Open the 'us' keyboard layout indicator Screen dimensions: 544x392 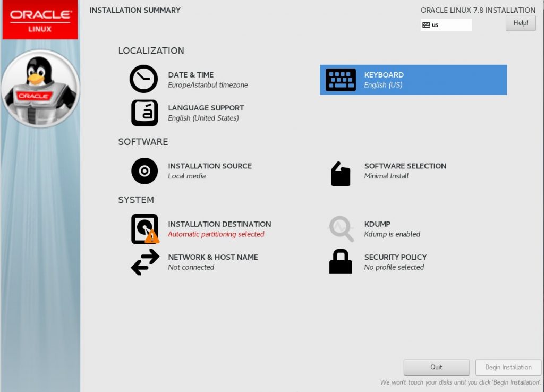coord(446,25)
